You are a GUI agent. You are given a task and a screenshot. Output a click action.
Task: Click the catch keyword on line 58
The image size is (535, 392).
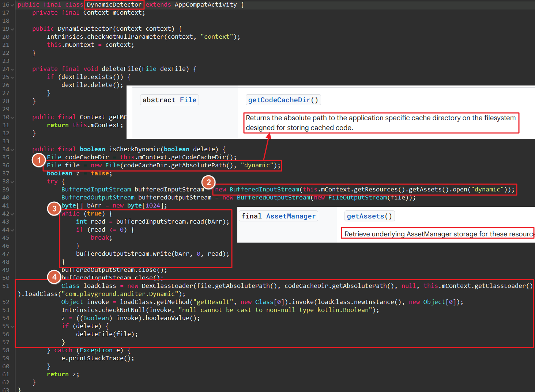coord(63,350)
